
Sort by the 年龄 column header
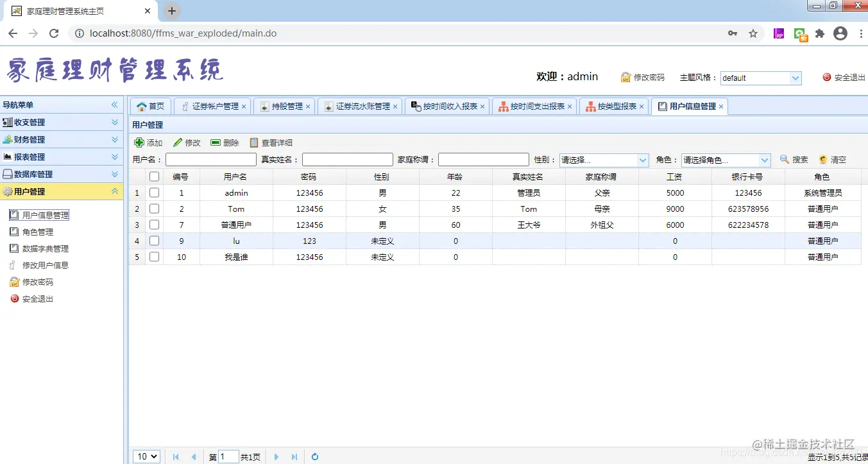[455, 176]
